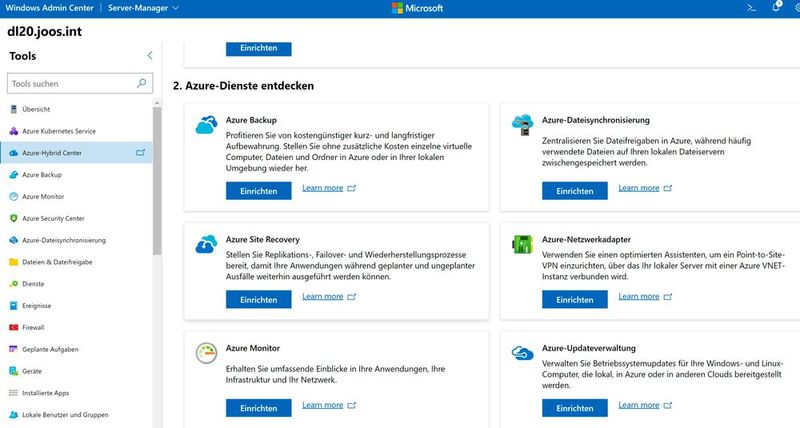Open the Dateien & Dateifreigabe folder icon
The width and height of the screenshot is (800, 428).
(14, 262)
